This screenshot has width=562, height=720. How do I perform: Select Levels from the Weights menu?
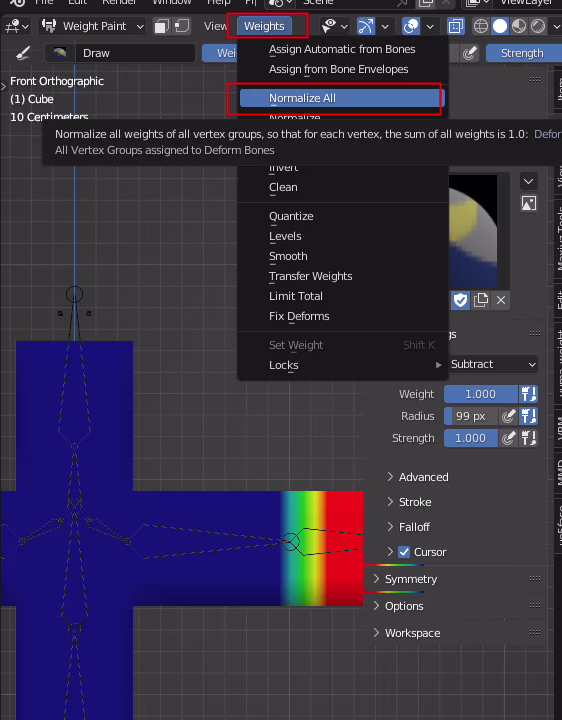(x=342, y=236)
